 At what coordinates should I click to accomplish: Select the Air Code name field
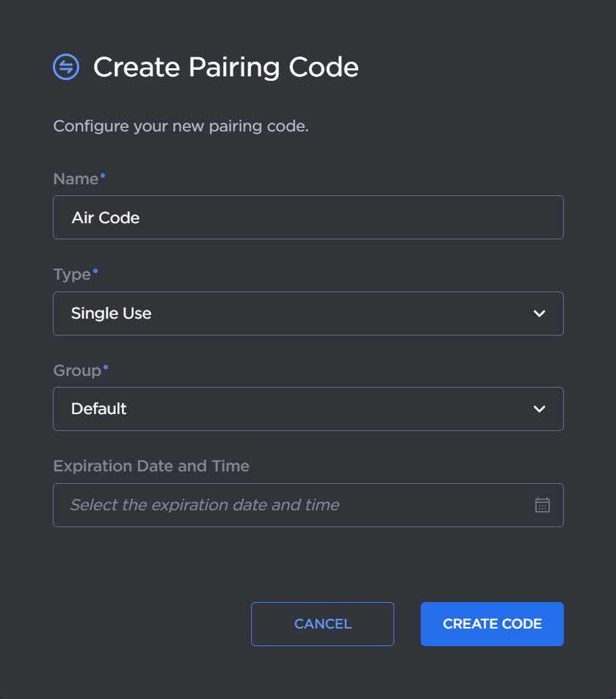tap(308, 217)
